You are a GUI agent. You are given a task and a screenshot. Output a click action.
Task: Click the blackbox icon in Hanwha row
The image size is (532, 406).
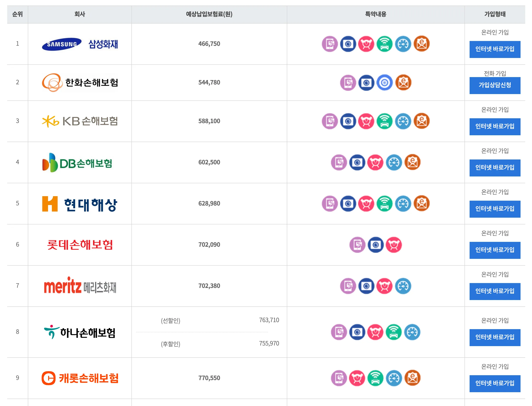click(x=366, y=82)
